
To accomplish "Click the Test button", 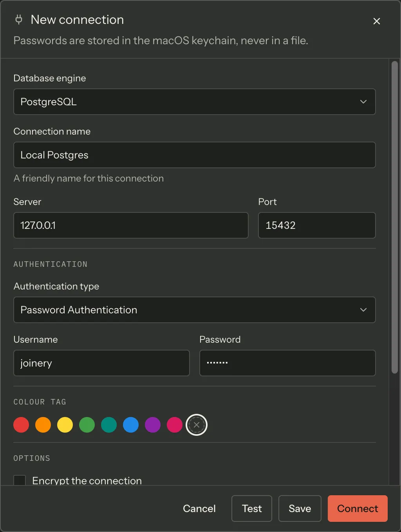I will [252, 509].
